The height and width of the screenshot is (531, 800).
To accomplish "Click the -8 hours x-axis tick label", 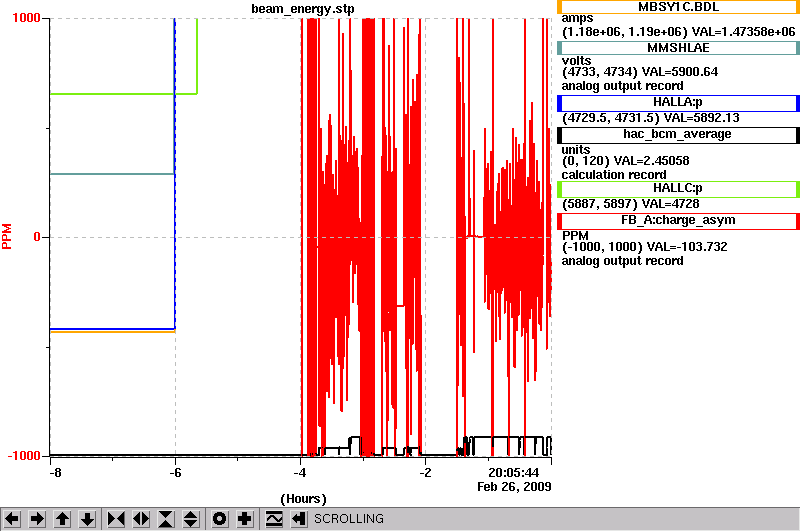I will tap(55, 473).
